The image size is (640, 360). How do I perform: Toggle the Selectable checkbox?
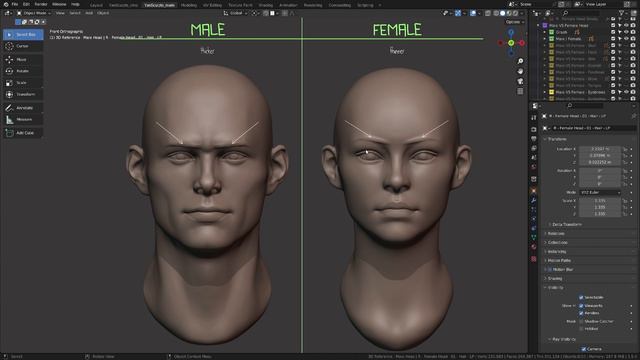point(581,297)
